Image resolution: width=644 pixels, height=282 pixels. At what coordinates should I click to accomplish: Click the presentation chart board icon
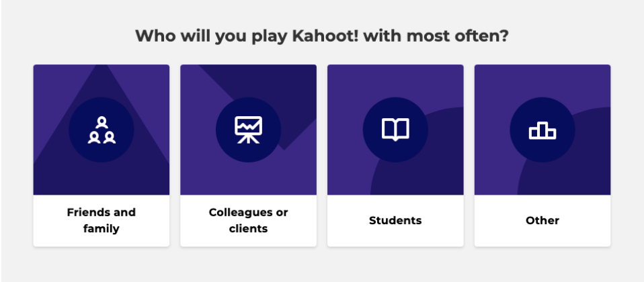coord(249,130)
